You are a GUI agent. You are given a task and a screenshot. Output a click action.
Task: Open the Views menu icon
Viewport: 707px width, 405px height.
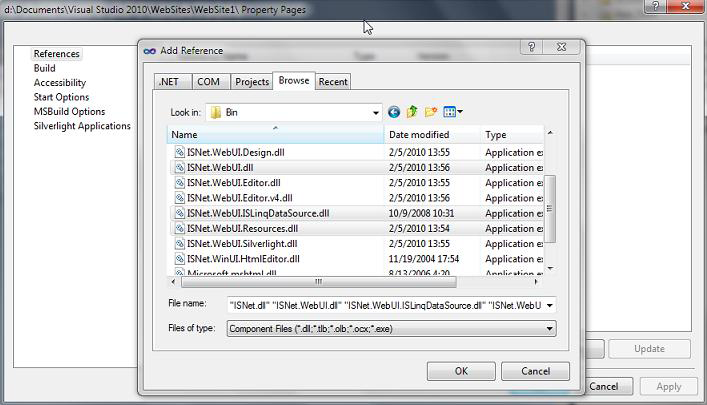(x=453, y=111)
